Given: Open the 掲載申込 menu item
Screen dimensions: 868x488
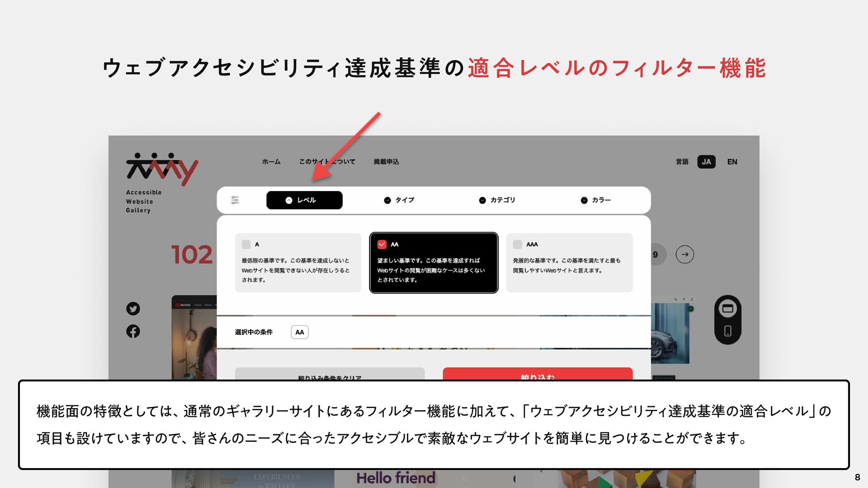Looking at the screenshot, I should pyautogui.click(x=387, y=162).
